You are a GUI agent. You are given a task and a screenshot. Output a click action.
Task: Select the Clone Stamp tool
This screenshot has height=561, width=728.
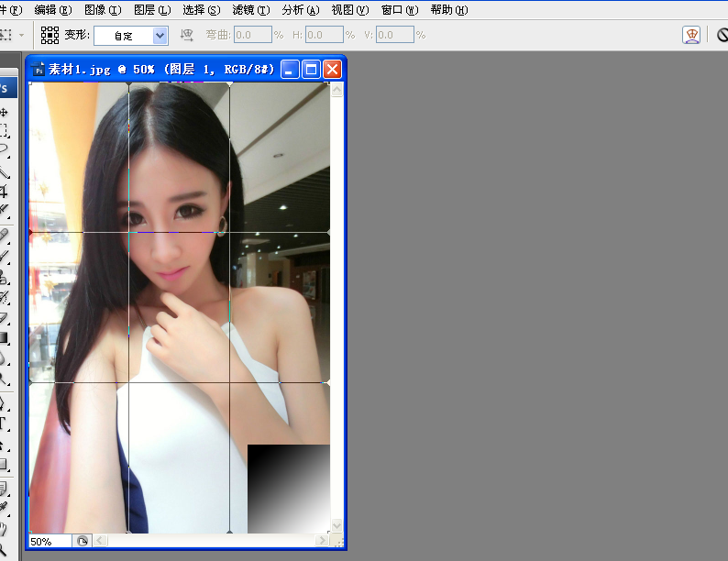(x=4, y=277)
